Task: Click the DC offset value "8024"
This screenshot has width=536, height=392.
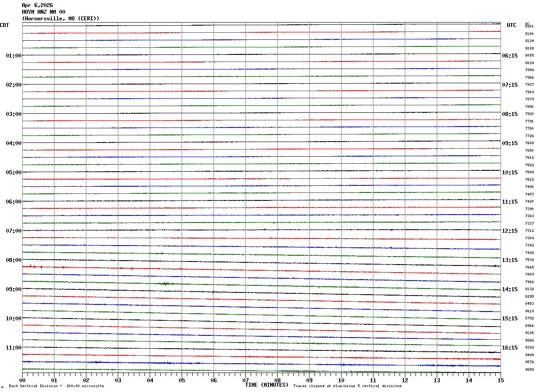Action: coord(529,63)
